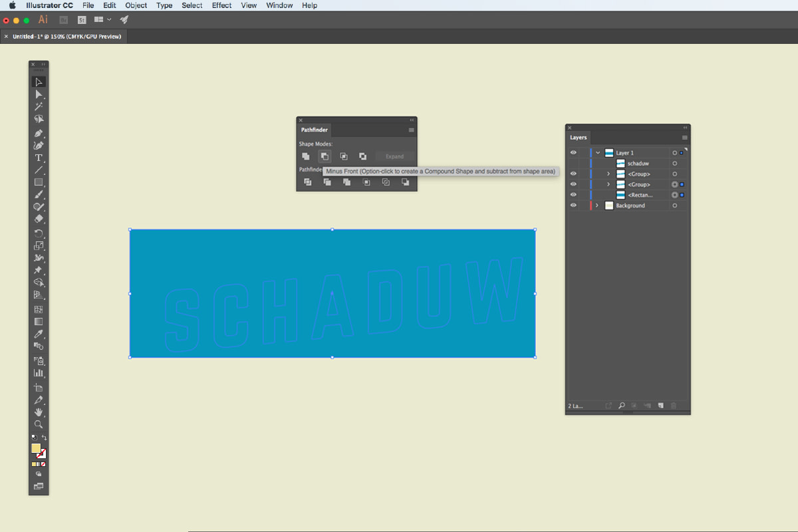Click the Expand button in Pathfinder

(394, 156)
